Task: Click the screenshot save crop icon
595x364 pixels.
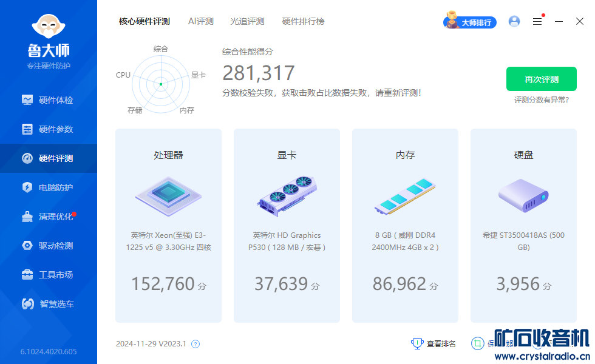Action: pyautogui.click(x=478, y=343)
